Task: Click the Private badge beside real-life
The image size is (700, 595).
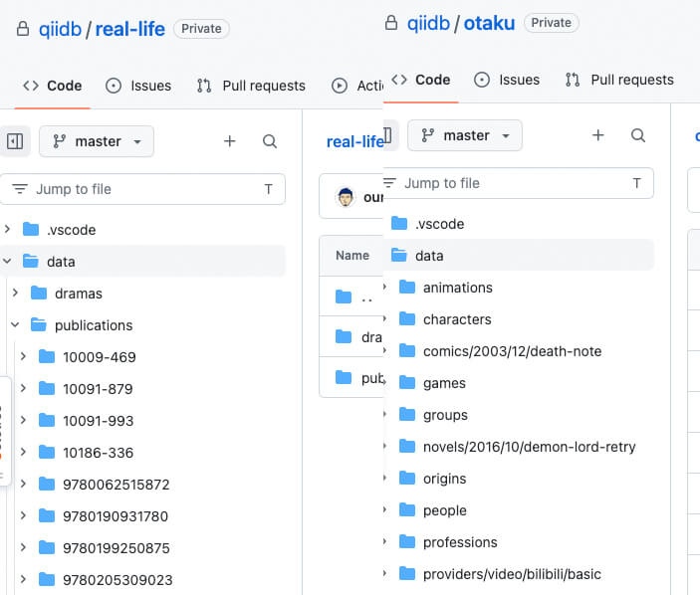Action: [201, 29]
